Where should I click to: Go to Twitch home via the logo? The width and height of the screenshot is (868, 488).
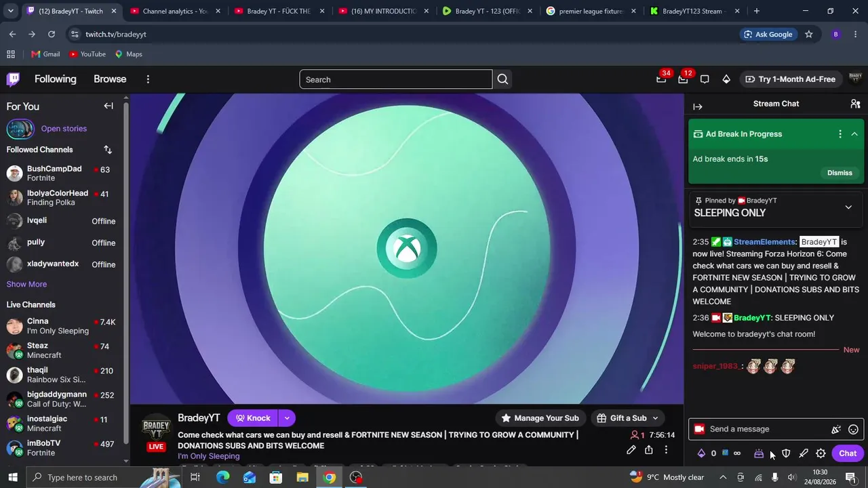13,79
